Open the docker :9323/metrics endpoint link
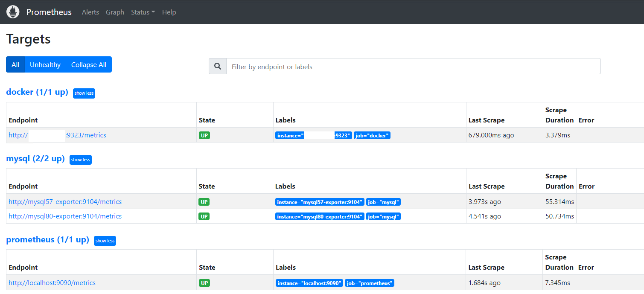The width and height of the screenshot is (644, 294). pos(57,135)
